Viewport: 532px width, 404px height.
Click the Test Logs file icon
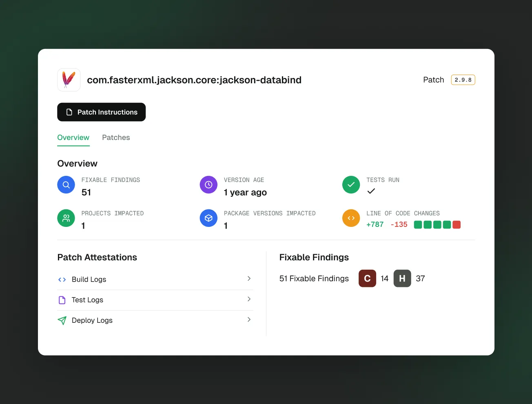[x=62, y=300]
